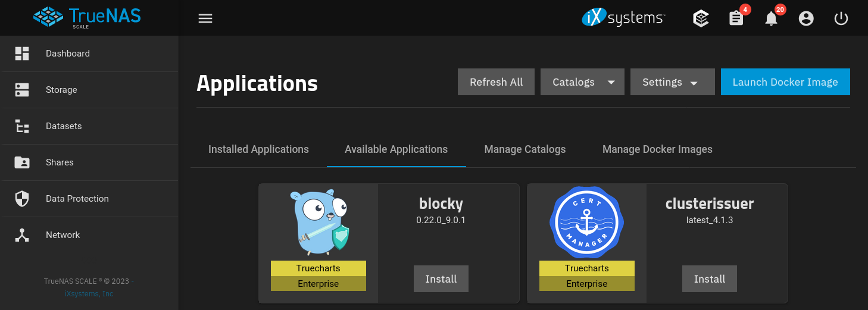Follow the iXsystems, Inc link
This screenshot has width=868, height=310.
point(89,294)
